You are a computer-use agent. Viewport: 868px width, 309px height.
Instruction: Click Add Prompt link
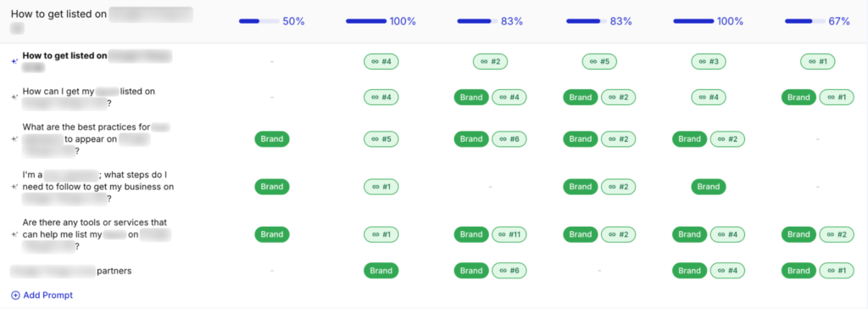[x=42, y=295]
